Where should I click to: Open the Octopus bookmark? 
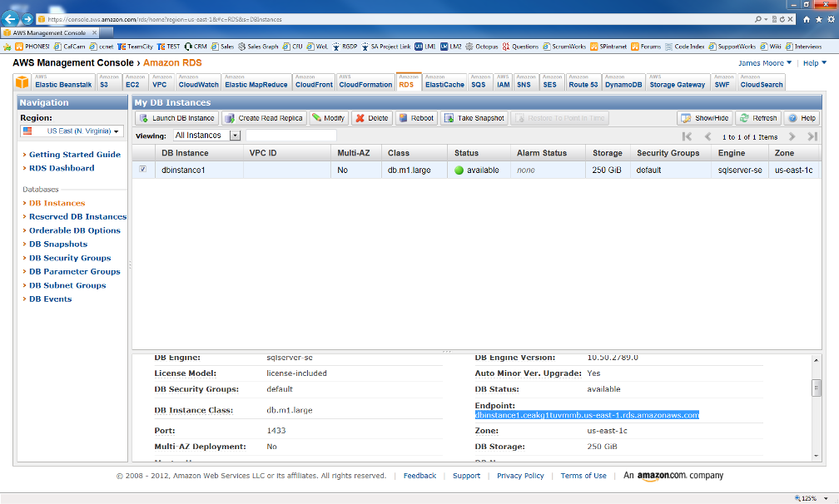click(482, 47)
